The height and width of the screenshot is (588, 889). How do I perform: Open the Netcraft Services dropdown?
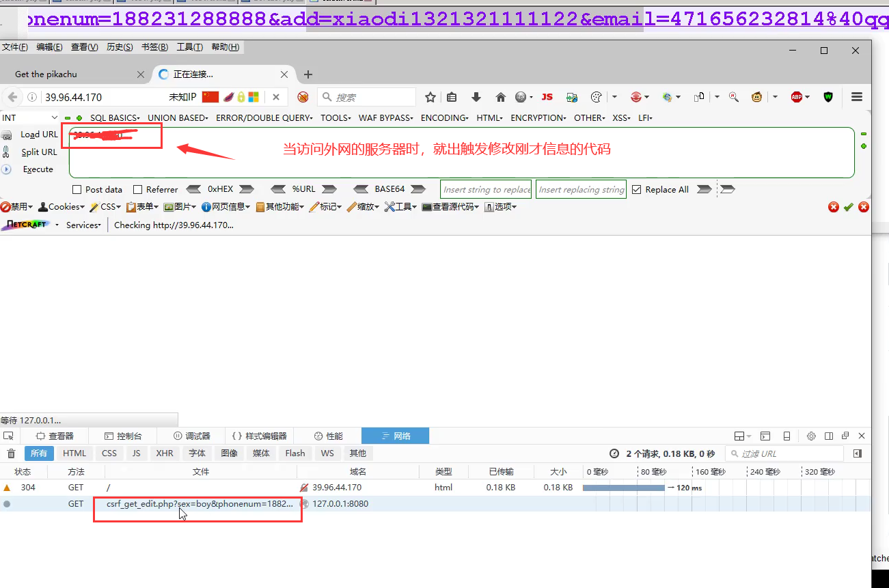[x=83, y=225]
